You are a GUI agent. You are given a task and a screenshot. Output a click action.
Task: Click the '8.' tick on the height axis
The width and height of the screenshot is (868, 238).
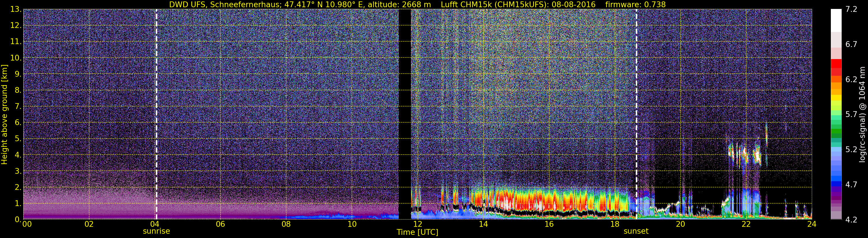click(18, 90)
